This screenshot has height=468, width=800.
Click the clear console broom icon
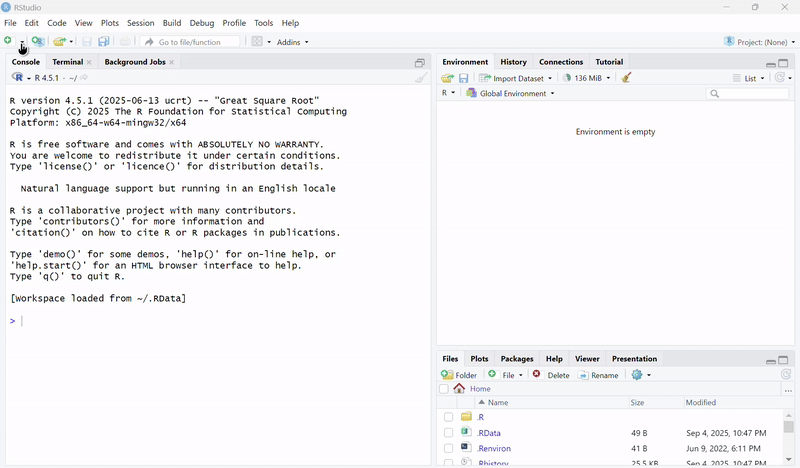(x=421, y=78)
